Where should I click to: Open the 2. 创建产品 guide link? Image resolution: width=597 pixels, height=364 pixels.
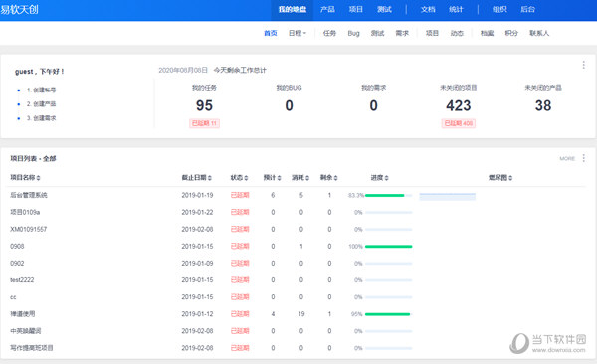41,104
